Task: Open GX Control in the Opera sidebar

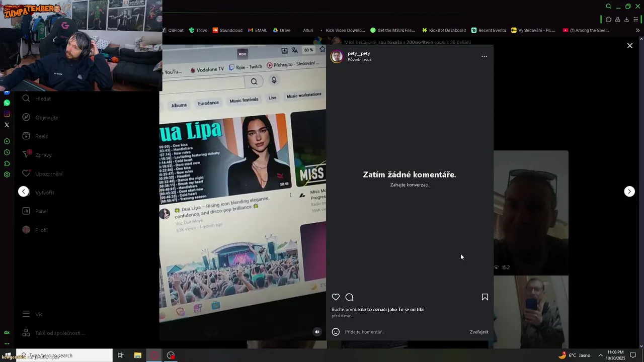Action: pyautogui.click(x=7, y=332)
